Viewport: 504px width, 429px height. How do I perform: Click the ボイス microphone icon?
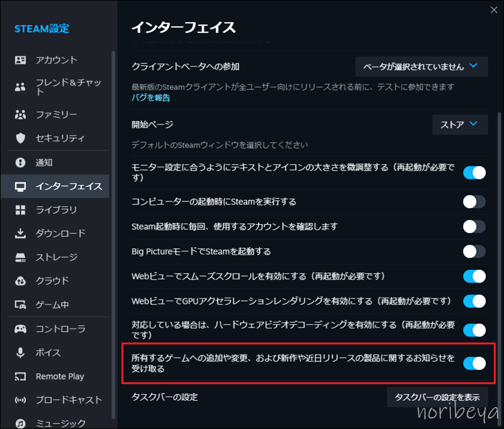[x=20, y=353]
